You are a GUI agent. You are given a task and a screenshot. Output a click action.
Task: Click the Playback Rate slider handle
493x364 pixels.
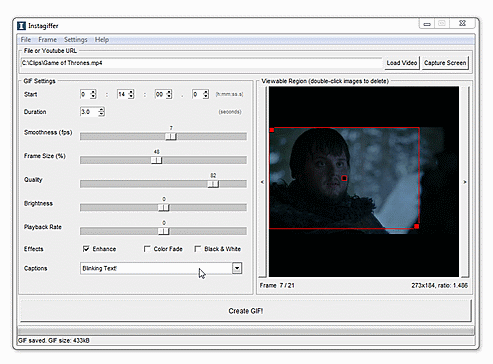pos(164,231)
